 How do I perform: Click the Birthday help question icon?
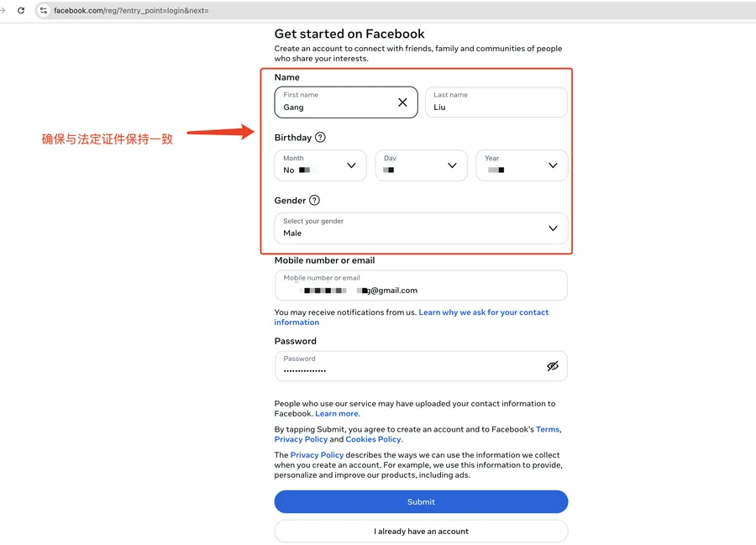[320, 138]
